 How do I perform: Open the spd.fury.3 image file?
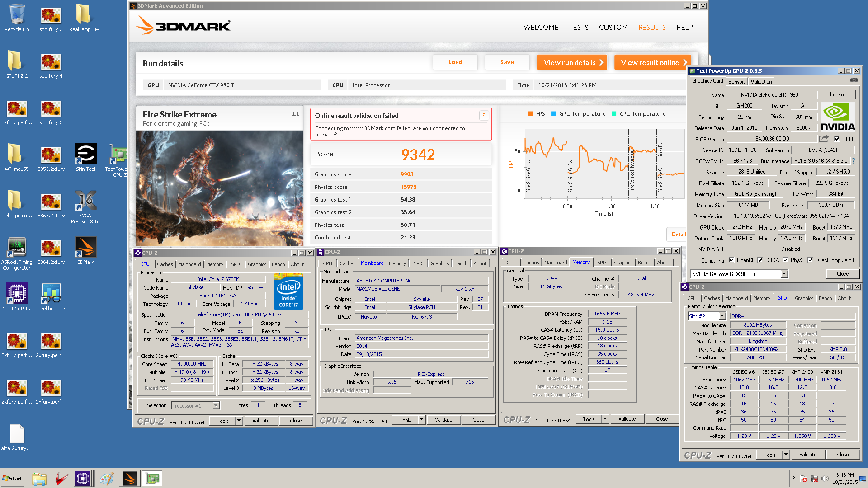click(51, 18)
